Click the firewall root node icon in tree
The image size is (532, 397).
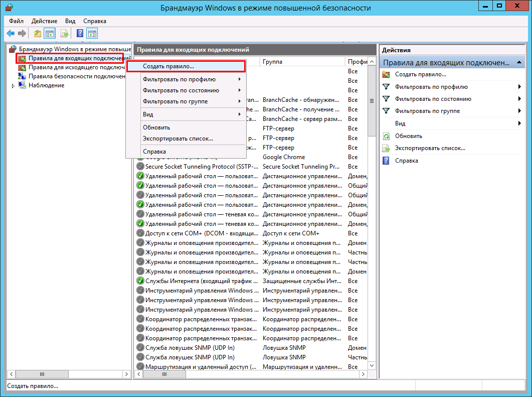(x=13, y=49)
